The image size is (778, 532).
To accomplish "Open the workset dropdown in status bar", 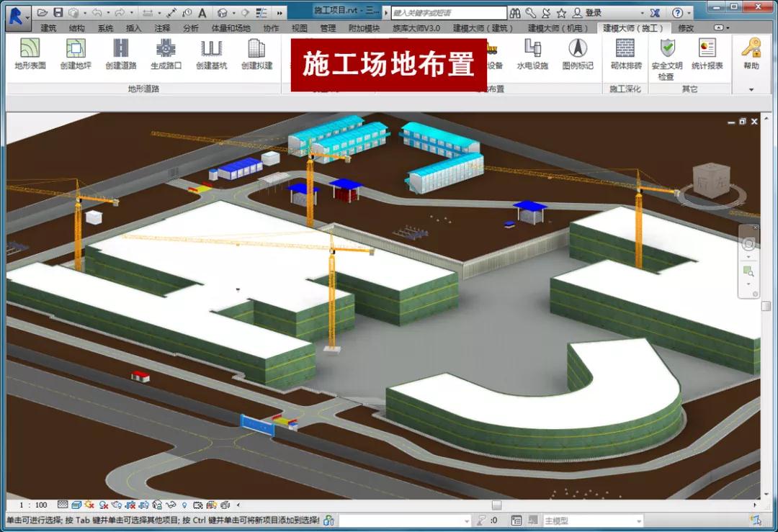I will (405, 520).
